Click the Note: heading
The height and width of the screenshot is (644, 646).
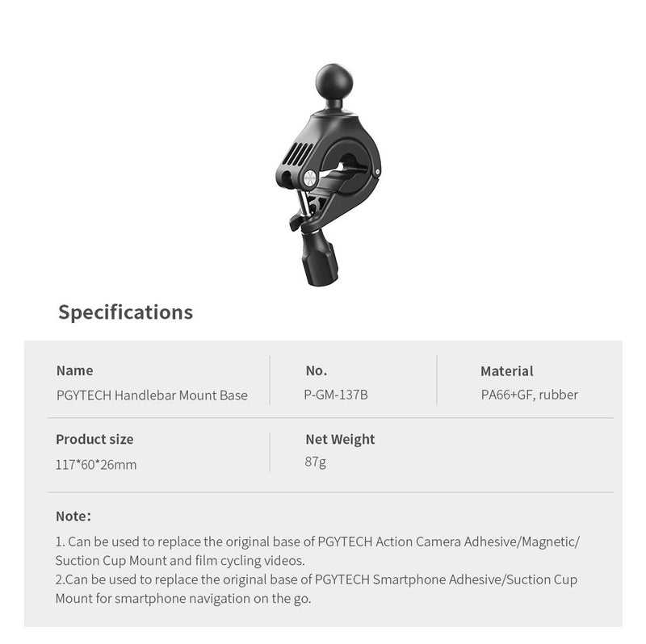click(73, 516)
